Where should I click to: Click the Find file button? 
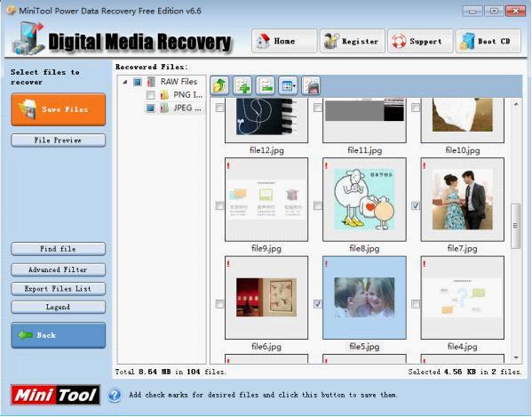pyautogui.click(x=59, y=249)
